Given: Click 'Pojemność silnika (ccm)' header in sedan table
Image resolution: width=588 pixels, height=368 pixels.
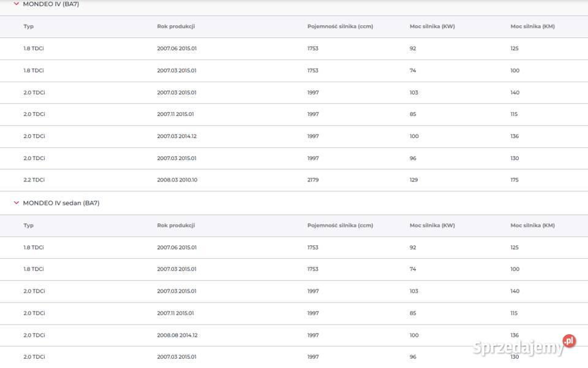Looking at the screenshot, I should tap(340, 225).
